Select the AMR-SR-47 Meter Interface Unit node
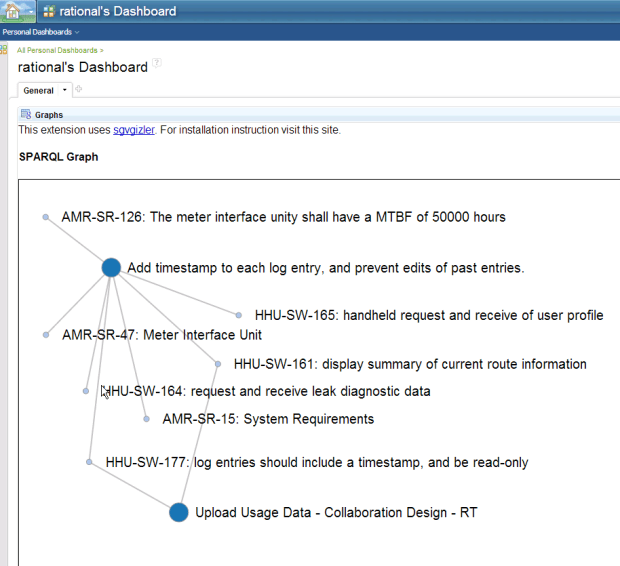The width and height of the screenshot is (620, 566). pos(46,335)
